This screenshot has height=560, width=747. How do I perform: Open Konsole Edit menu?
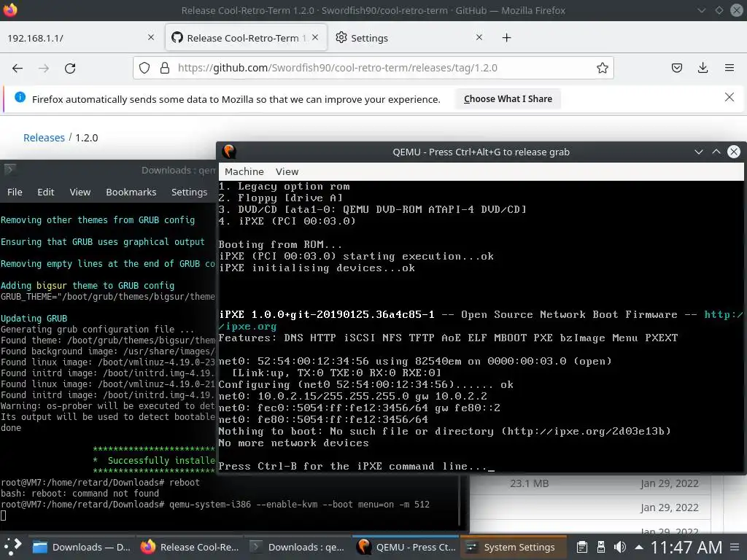coord(46,192)
